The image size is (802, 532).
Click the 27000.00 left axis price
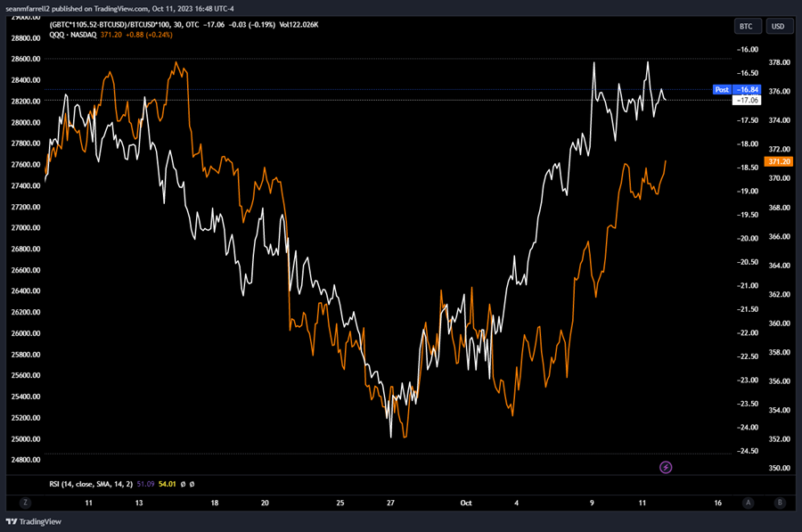point(26,227)
